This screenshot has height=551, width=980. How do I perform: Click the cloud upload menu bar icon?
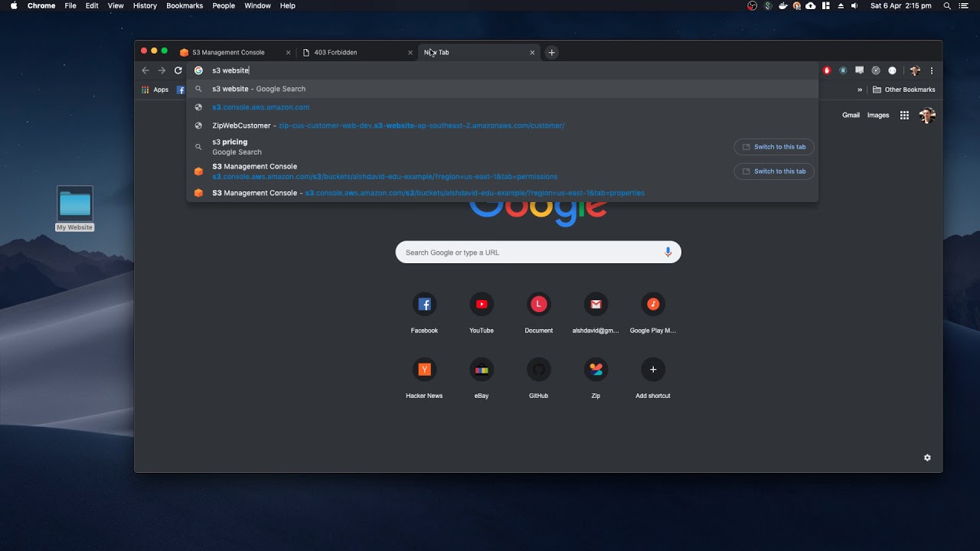pos(811,6)
